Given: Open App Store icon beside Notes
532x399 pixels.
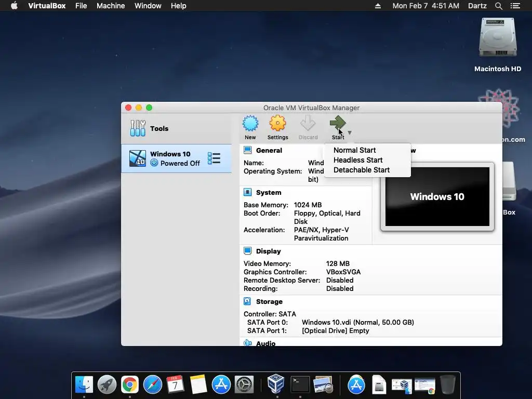Looking at the screenshot, I should click(221, 384).
